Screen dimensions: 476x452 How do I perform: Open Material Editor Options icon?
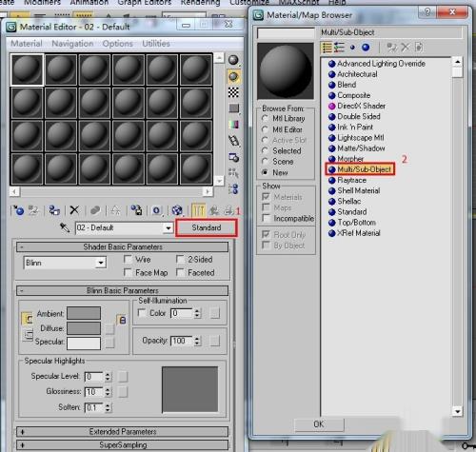point(234,157)
